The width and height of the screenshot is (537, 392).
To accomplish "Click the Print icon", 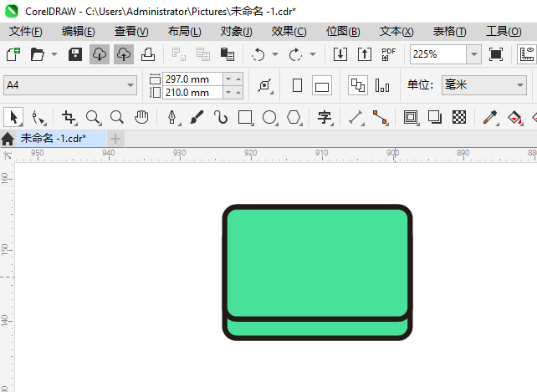I will tap(148, 54).
